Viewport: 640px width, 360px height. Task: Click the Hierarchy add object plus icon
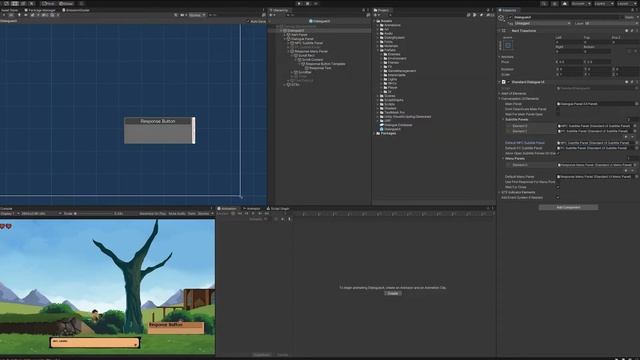pyautogui.click(x=271, y=15)
